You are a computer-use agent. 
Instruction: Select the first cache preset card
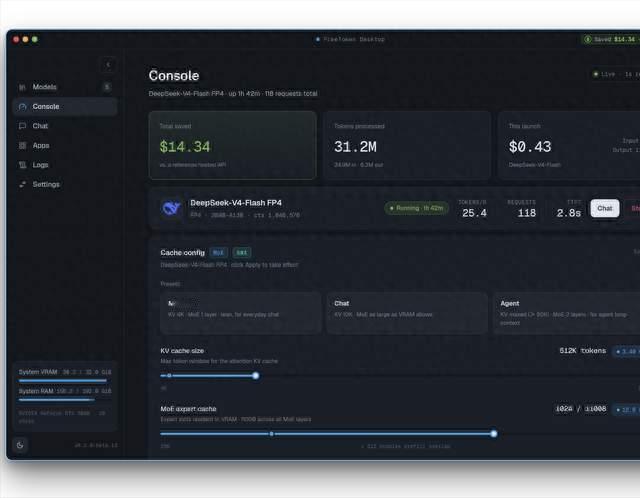[240, 313]
